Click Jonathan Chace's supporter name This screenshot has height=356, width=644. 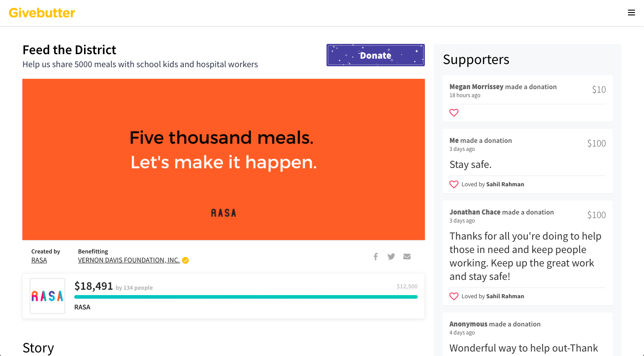click(x=475, y=212)
